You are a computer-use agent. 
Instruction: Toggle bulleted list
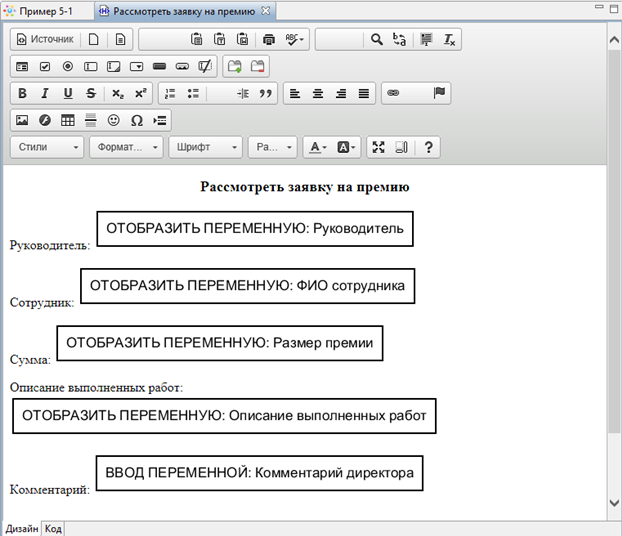coord(193,93)
